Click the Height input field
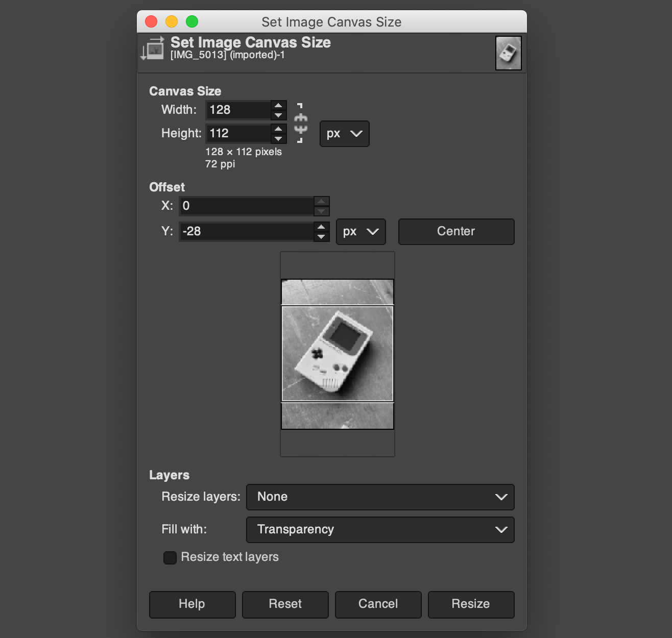 (238, 134)
